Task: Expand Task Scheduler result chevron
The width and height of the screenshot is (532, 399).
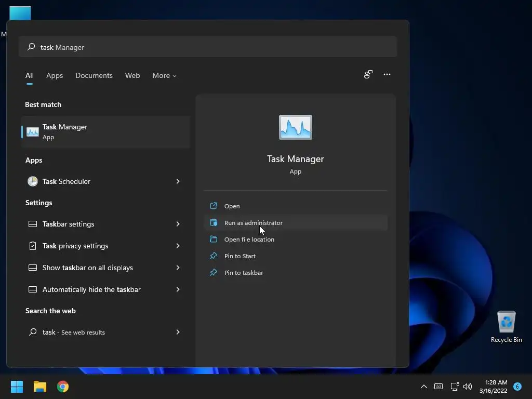Action: click(178, 181)
